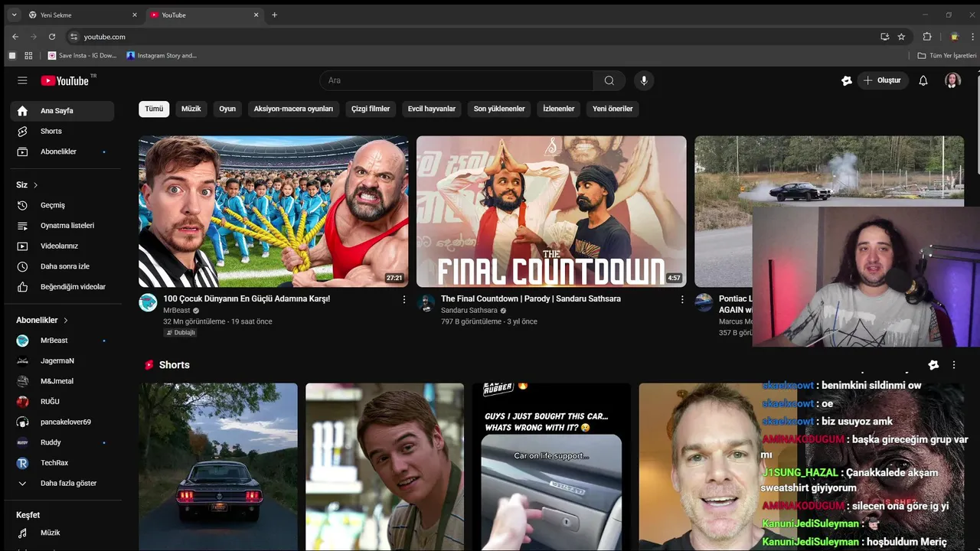The width and height of the screenshot is (980, 551).
Task: Open The Final Countdown Parody title
Action: pos(531,298)
